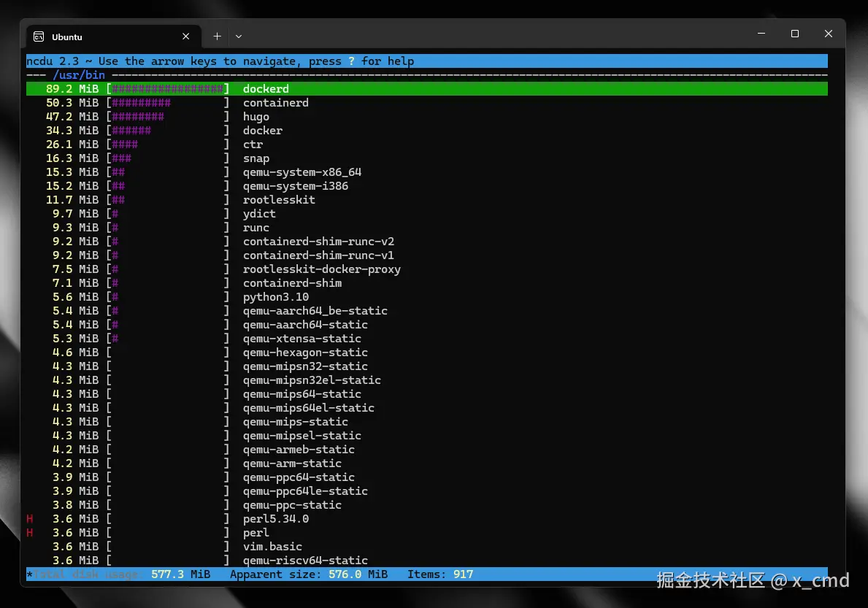Select the containerd row
This screenshot has width=868, height=608.
[427, 103]
